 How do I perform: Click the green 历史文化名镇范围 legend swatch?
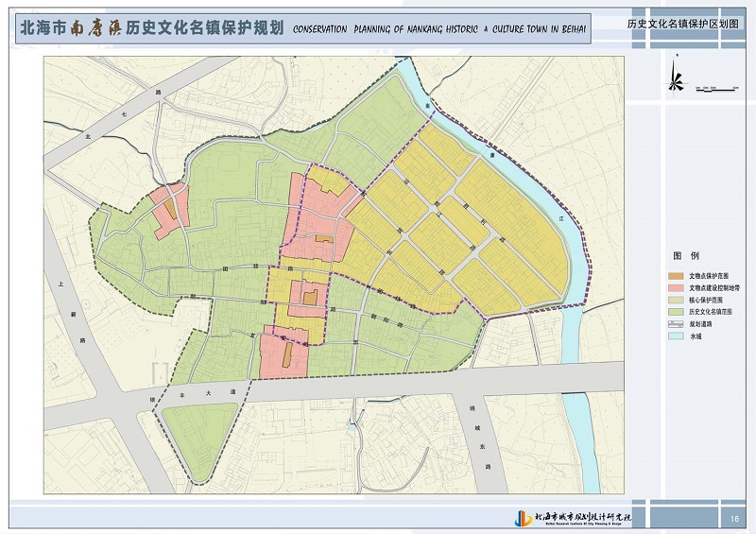[677, 311]
